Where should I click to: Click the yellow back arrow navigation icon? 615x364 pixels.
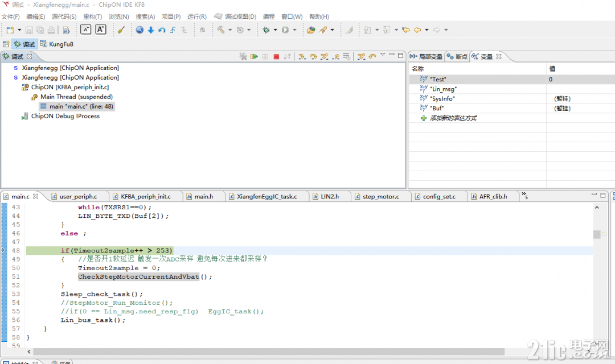click(x=417, y=30)
